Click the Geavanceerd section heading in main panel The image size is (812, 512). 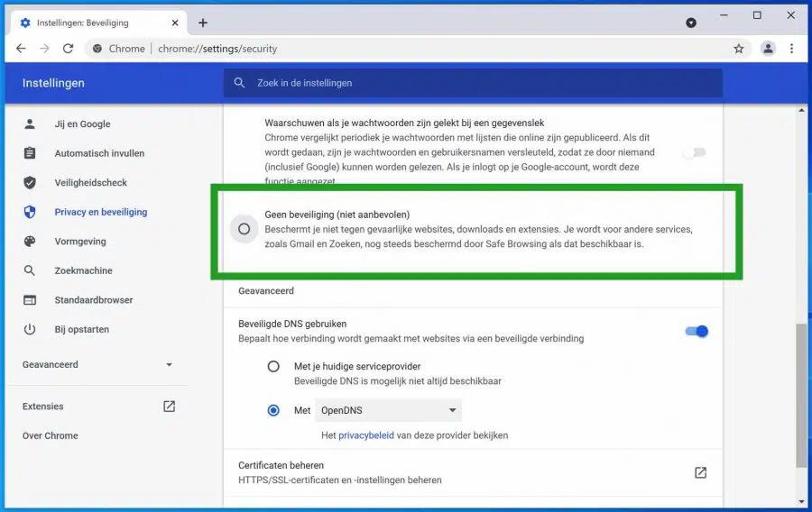coord(266,291)
